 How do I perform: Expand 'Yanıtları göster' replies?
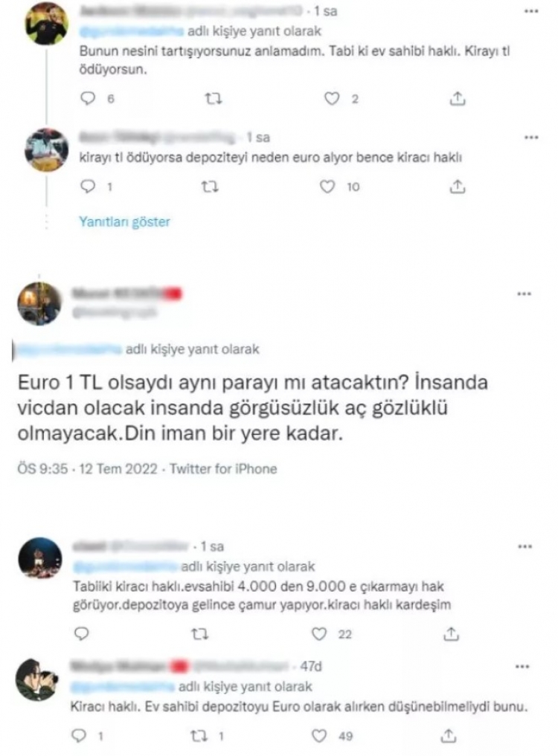[124, 222]
